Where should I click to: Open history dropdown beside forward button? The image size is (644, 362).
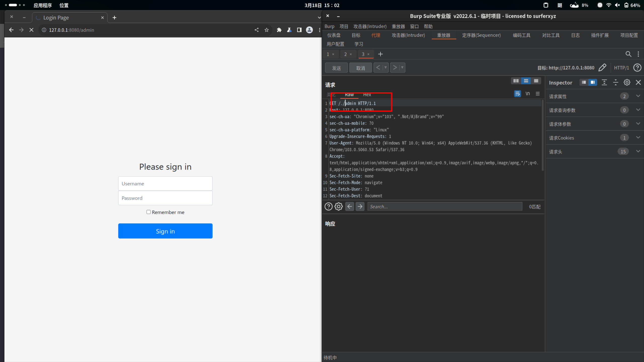pyautogui.click(x=402, y=68)
